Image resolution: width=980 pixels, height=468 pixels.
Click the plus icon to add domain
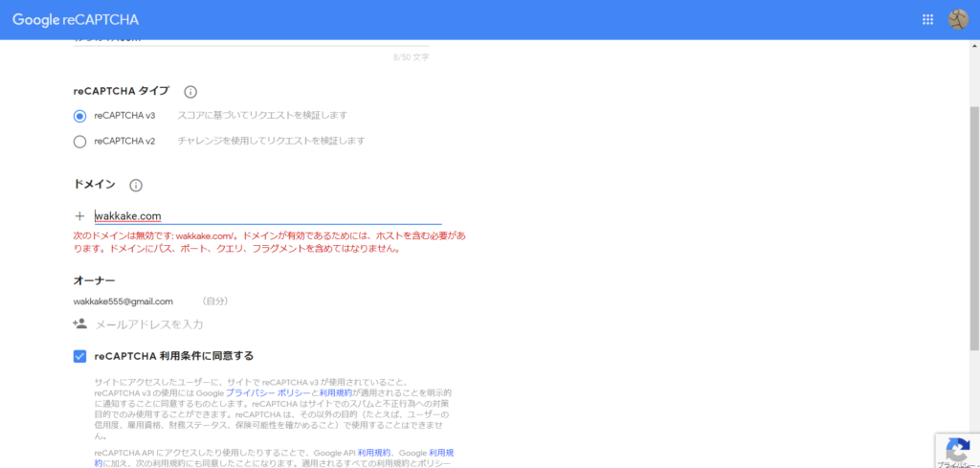point(79,216)
